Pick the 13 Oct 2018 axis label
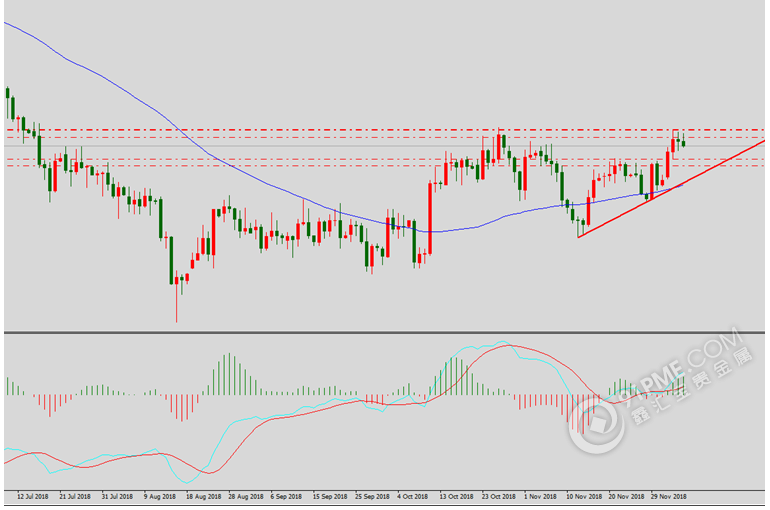Screen dimensions: 770x510 pyautogui.click(x=456, y=496)
